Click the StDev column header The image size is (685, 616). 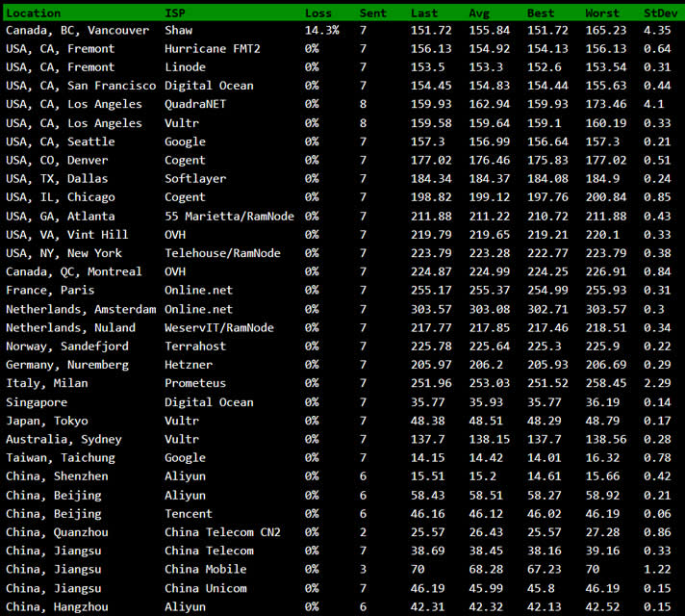tap(661, 13)
